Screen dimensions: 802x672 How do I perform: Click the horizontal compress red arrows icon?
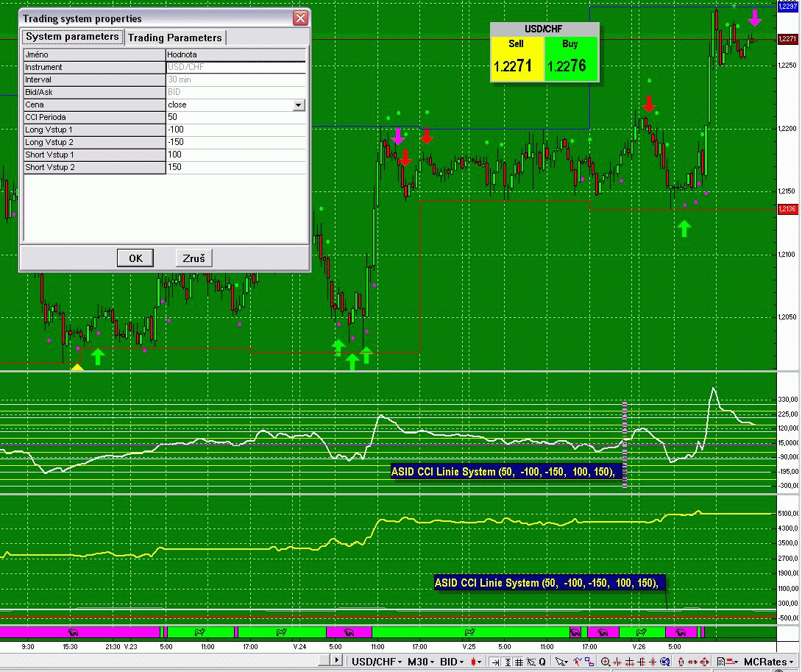coord(617,662)
